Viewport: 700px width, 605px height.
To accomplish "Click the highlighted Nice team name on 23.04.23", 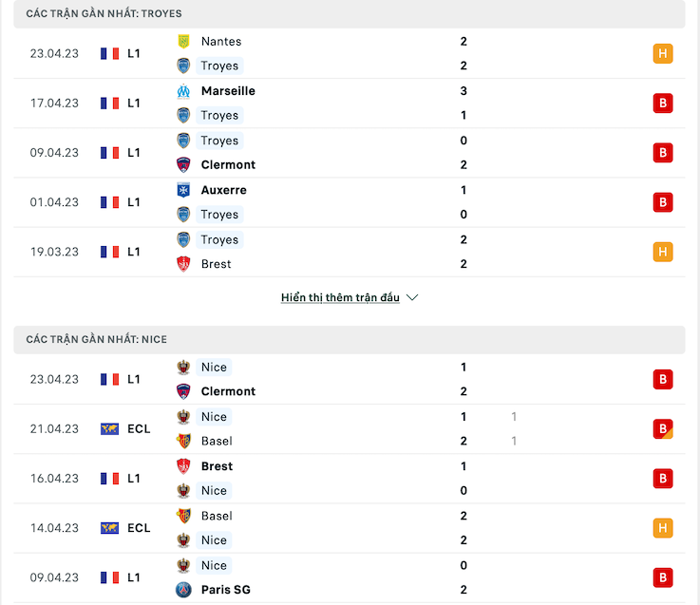I will point(214,368).
